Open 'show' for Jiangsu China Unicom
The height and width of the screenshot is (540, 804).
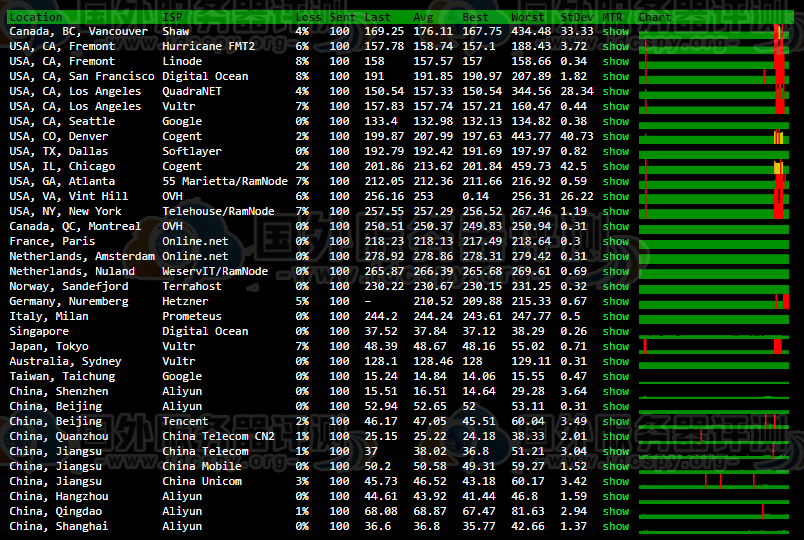point(615,481)
